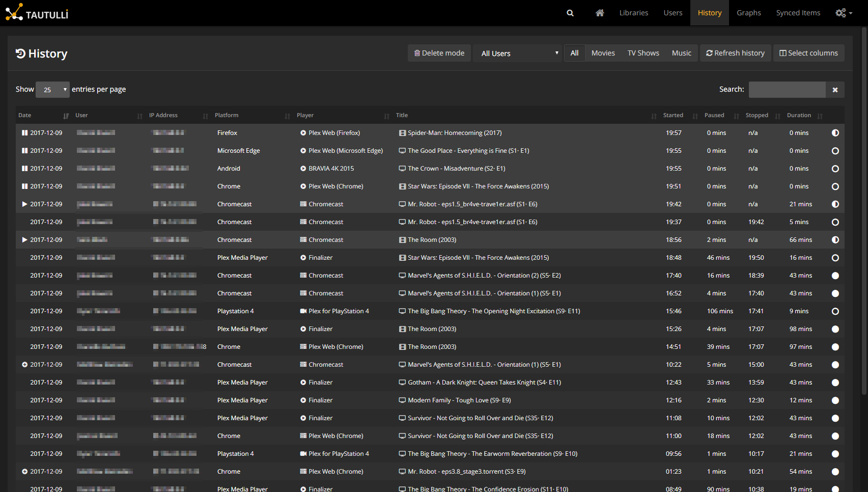Click the play indicator on the Mr. Robot row

pyautogui.click(x=24, y=204)
